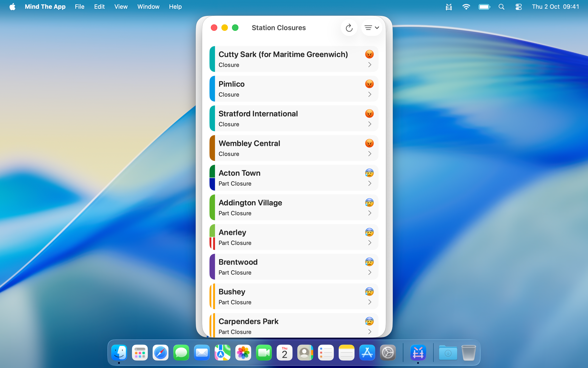
Task: Open Photos from the Dock
Action: click(243, 352)
